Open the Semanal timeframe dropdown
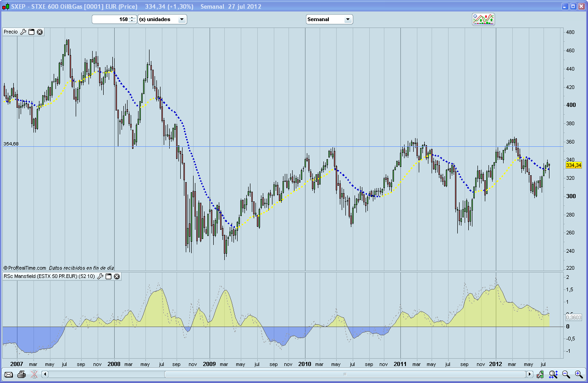Viewport: 588px width, 383px height. [x=347, y=19]
